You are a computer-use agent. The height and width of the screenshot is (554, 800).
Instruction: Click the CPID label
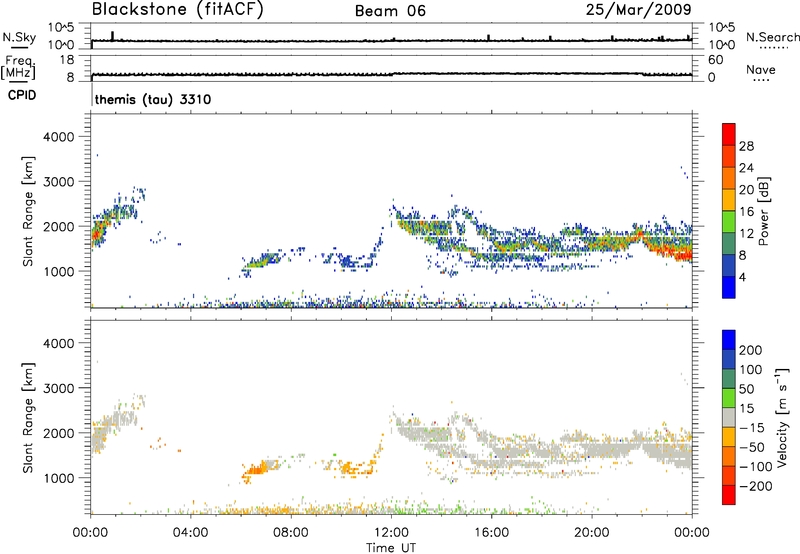22,95
